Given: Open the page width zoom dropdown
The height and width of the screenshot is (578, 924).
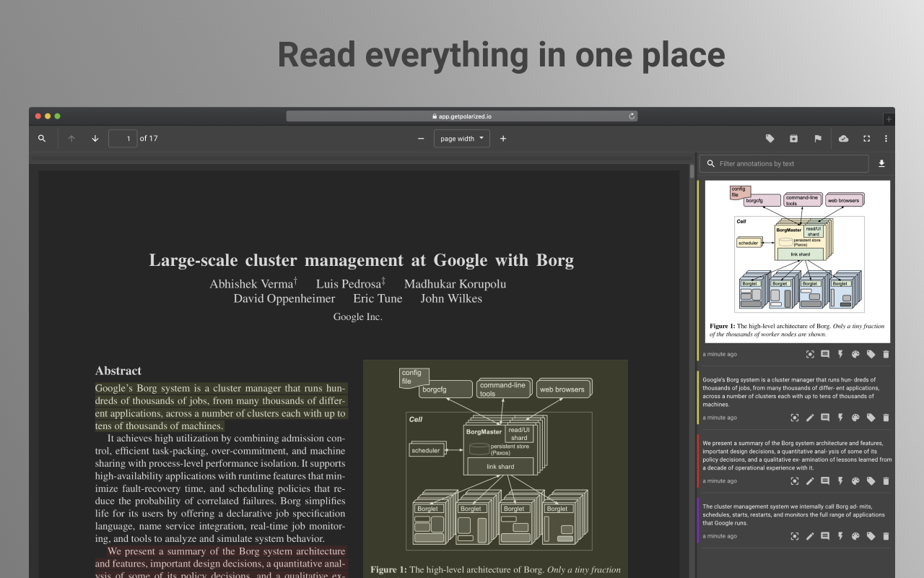Looking at the screenshot, I should click(x=462, y=139).
